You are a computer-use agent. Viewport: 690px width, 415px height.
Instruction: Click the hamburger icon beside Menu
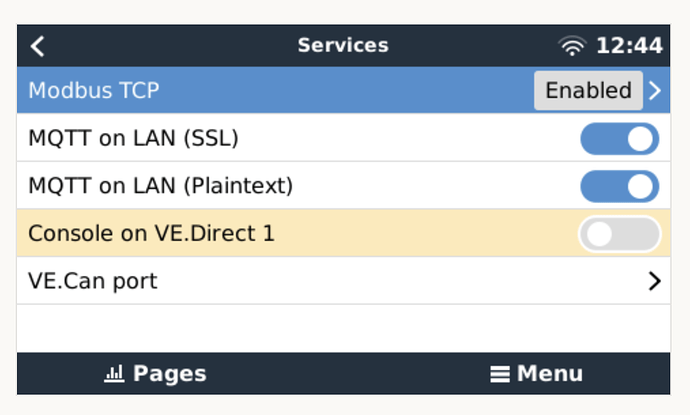tap(500, 374)
